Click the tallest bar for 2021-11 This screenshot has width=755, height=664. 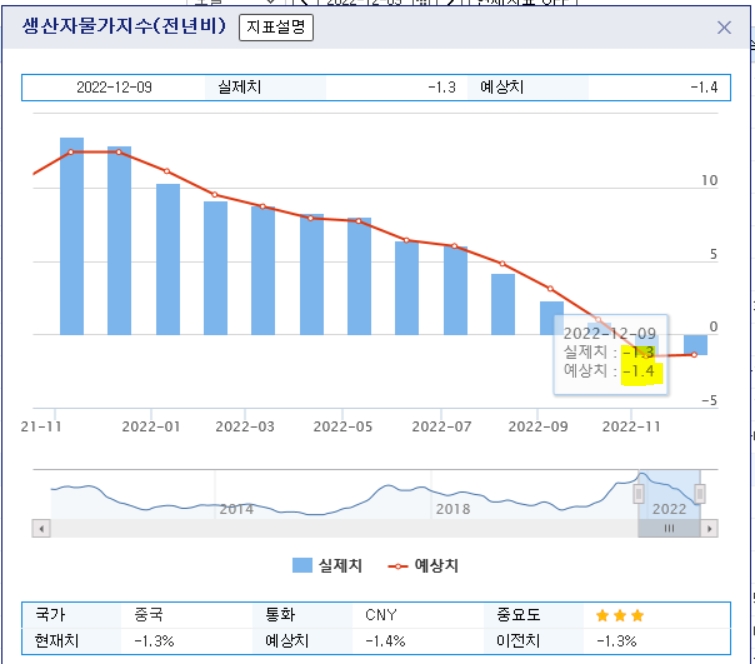pos(72,236)
